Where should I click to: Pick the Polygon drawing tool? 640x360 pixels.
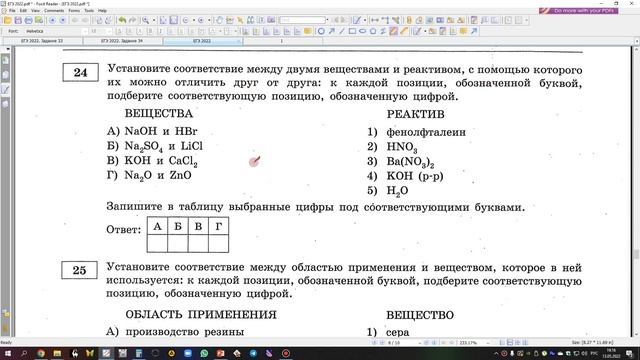click(x=373, y=31)
